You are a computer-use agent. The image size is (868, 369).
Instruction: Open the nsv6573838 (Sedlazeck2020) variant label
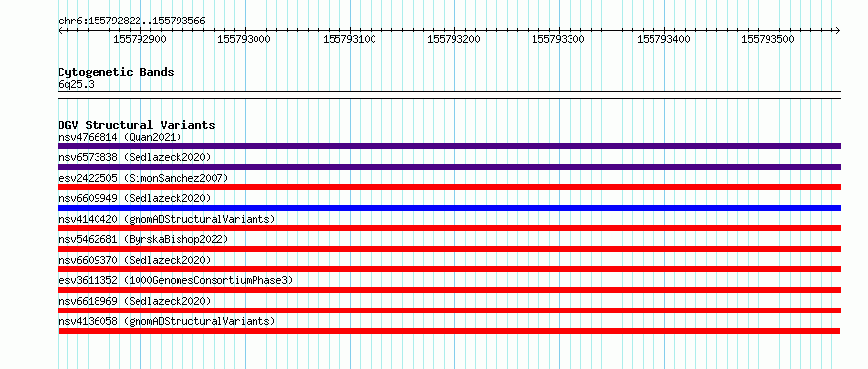tap(135, 157)
